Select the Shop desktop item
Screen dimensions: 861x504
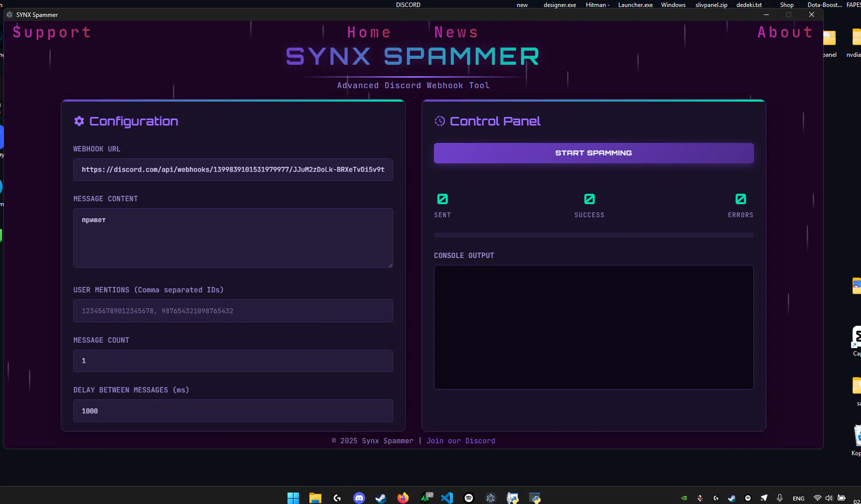(787, 5)
